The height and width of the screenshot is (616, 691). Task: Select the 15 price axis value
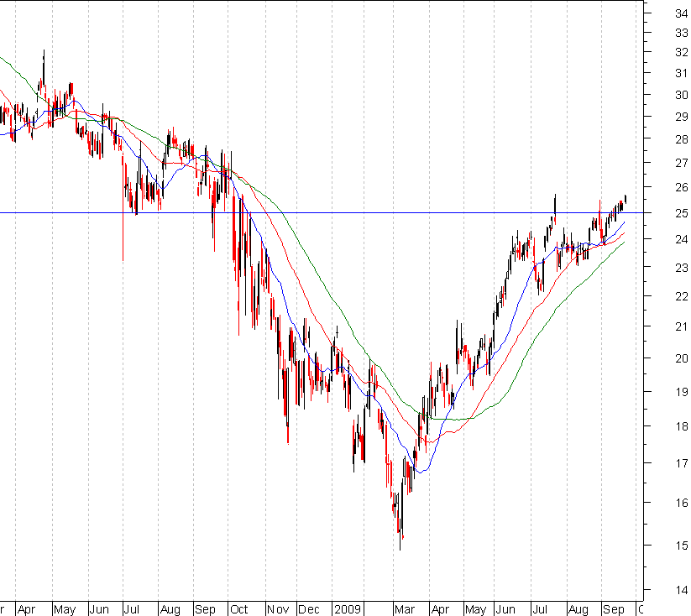(681, 546)
